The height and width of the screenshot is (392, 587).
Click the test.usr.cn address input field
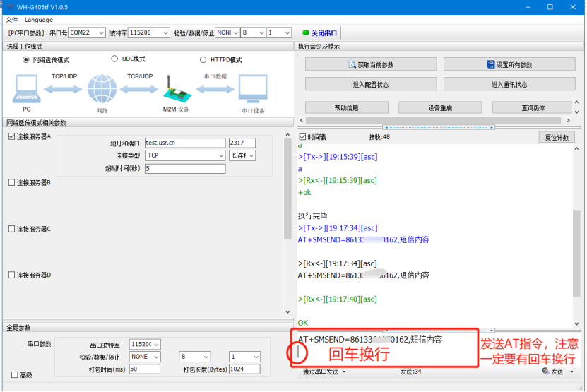pos(184,143)
